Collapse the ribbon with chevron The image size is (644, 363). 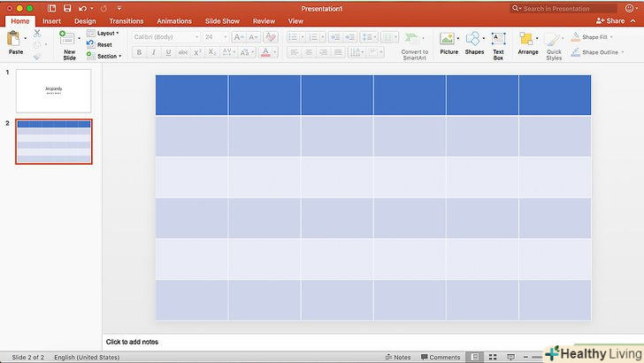(x=633, y=21)
